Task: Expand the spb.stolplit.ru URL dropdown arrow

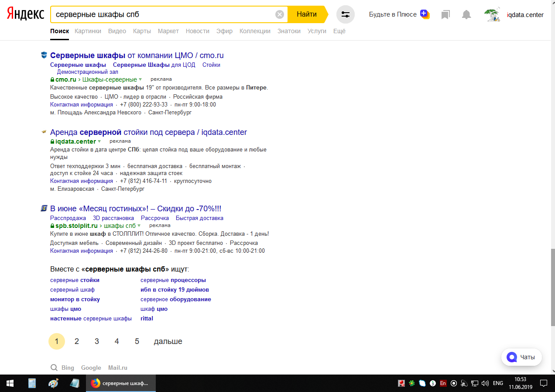Action: coord(139,226)
